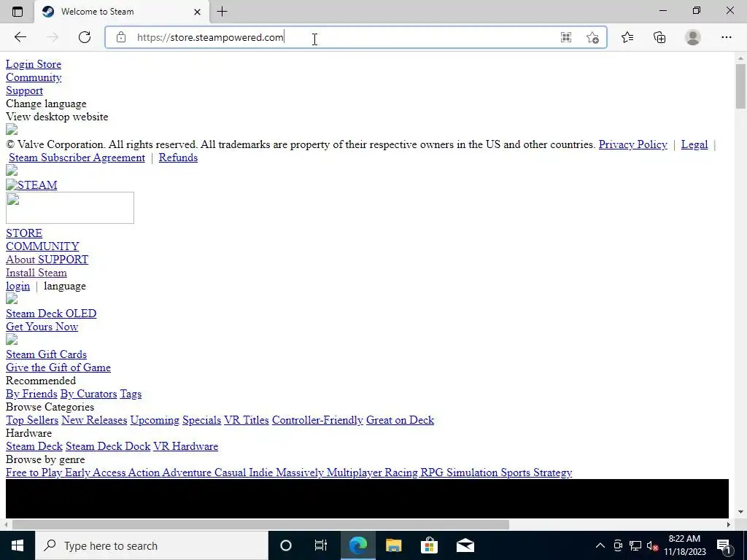Open the notification center icon
This screenshot has width=747, height=560.
point(724,545)
